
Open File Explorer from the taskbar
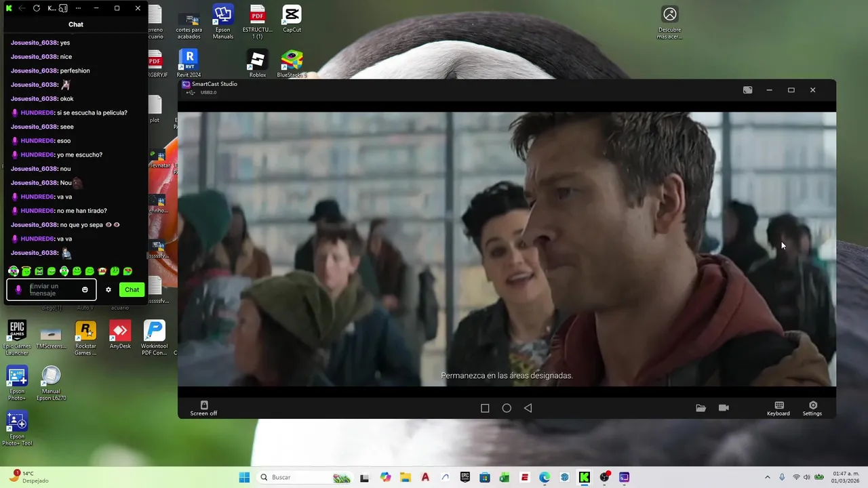pyautogui.click(x=405, y=477)
